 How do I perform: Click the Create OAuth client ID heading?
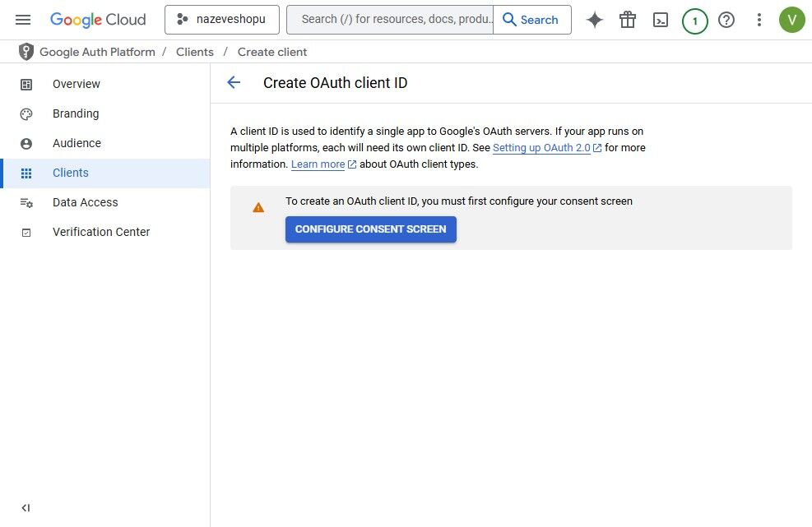pyautogui.click(x=335, y=83)
